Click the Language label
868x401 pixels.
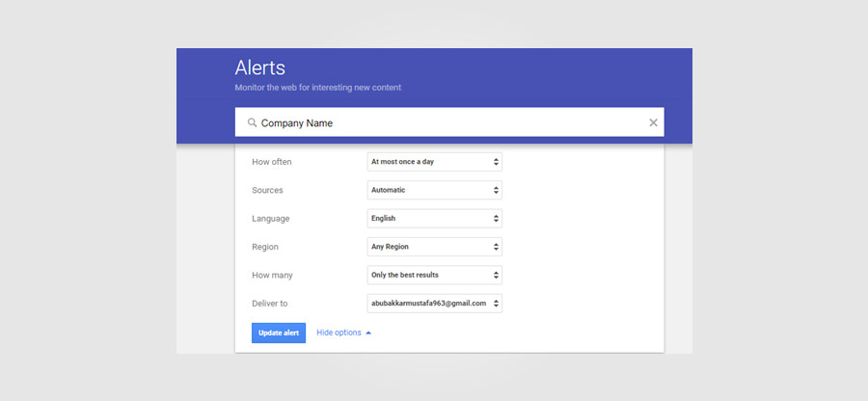coord(271,219)
